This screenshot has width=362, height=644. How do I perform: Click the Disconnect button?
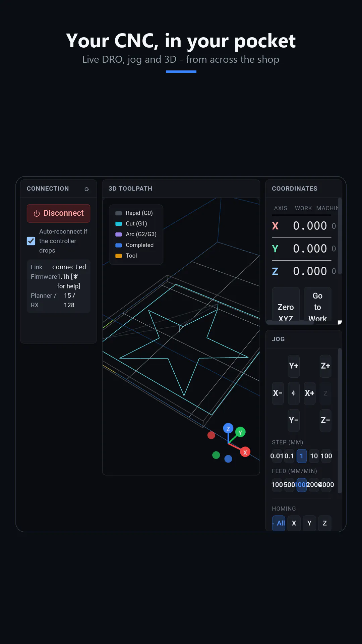point(59,213)
